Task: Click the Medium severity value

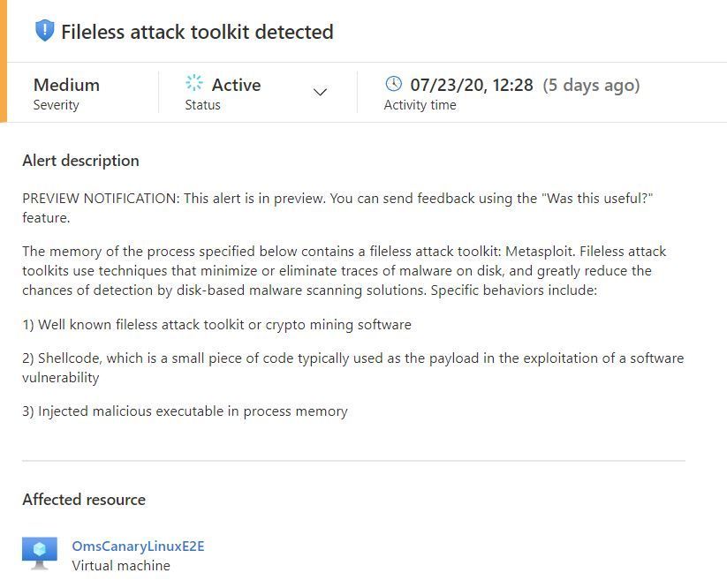Action: coord(66,85)
